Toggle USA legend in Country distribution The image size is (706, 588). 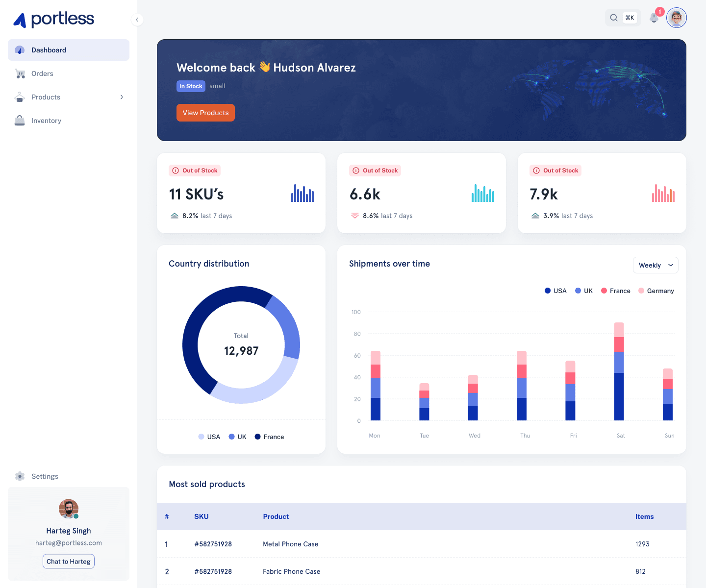pos(209,437)
